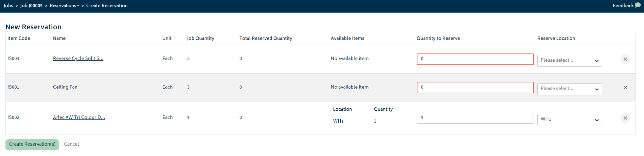
Task: Focus Quantity to Reserve field for IS003
Action: [475, 59]
